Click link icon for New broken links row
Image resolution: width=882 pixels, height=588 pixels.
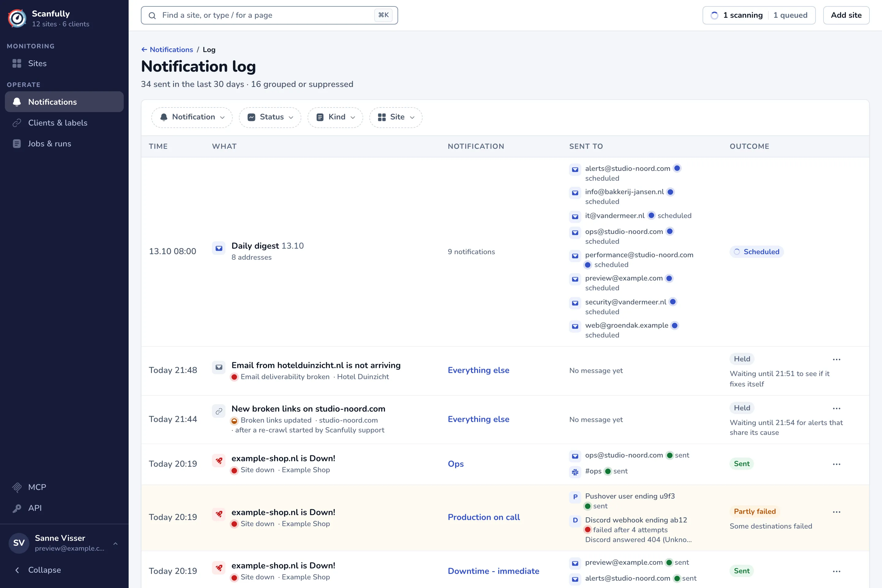[x=219, y=411]
